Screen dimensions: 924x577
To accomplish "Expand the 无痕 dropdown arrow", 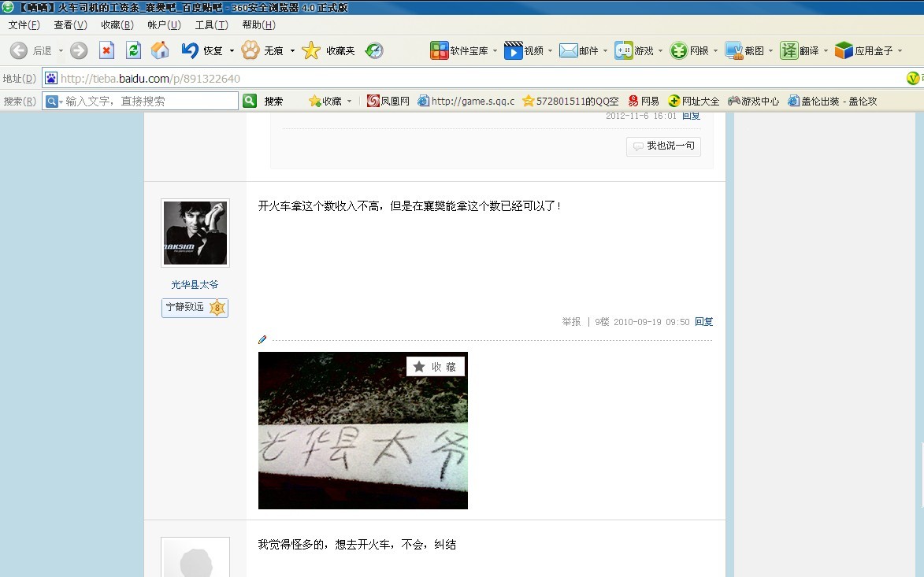I will click(x=292, y=51).
